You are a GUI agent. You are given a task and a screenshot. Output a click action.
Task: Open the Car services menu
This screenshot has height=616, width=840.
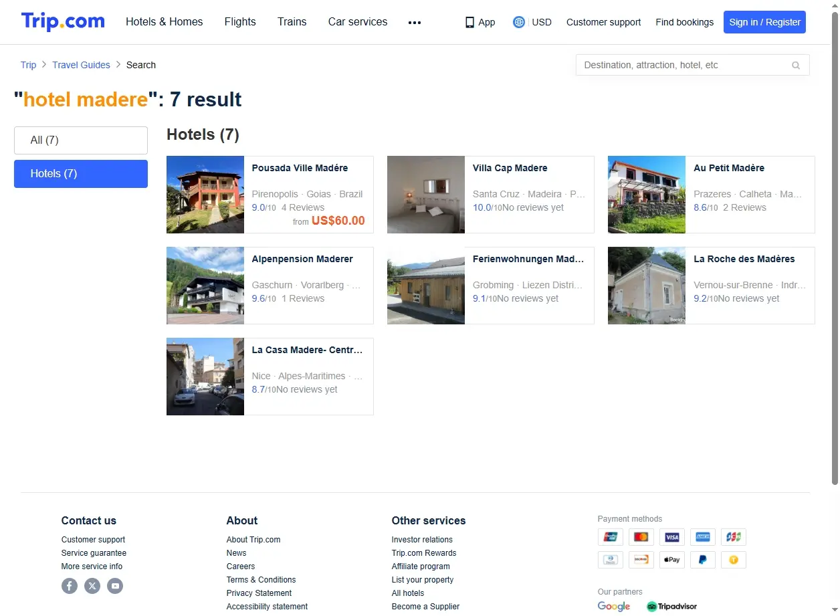(x=358, y=22)
